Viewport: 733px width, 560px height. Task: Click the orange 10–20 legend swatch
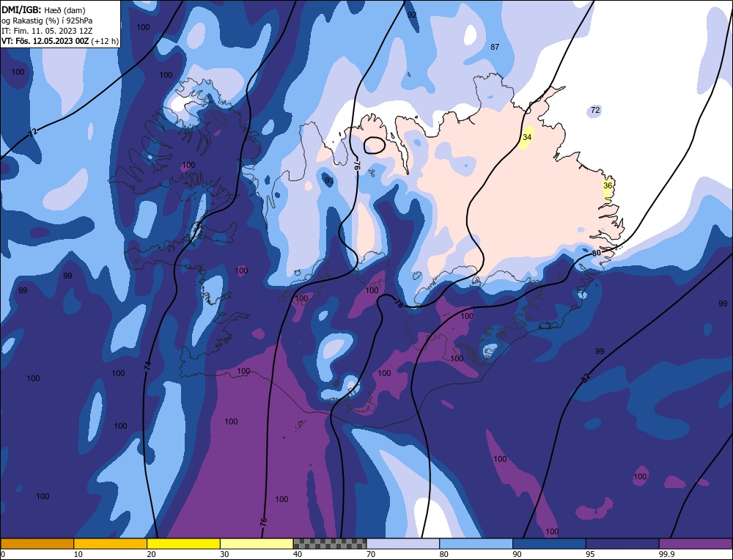111,544
